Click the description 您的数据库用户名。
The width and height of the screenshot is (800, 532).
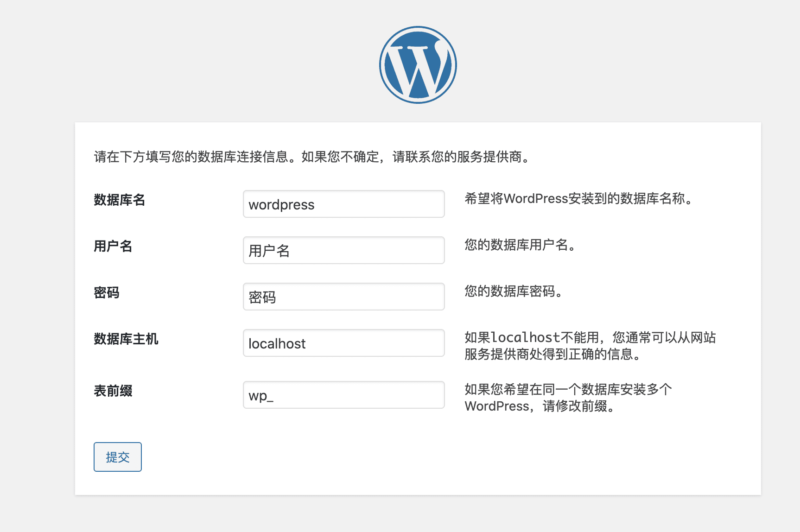click(520, 245)
